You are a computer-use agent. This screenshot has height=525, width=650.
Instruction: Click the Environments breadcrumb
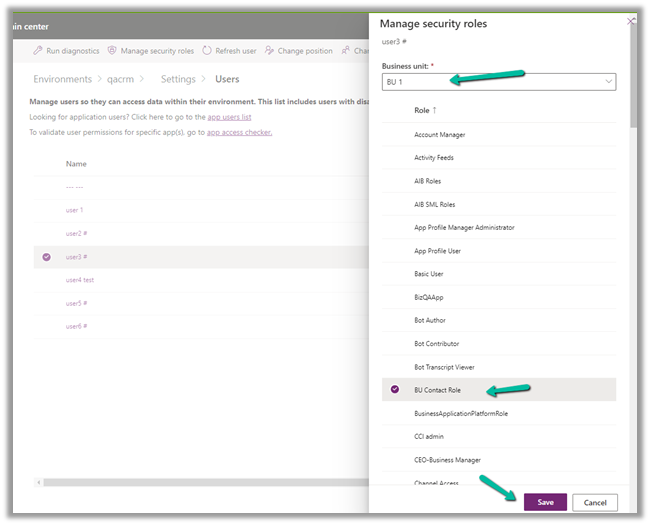pyautogui.click(x=62, y=79)
